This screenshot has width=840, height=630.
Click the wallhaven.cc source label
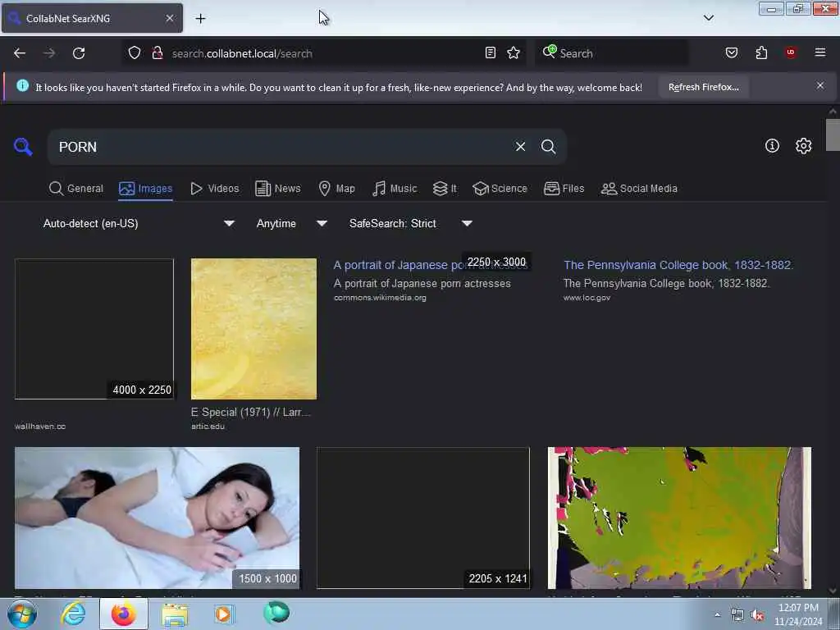[40, 427]
